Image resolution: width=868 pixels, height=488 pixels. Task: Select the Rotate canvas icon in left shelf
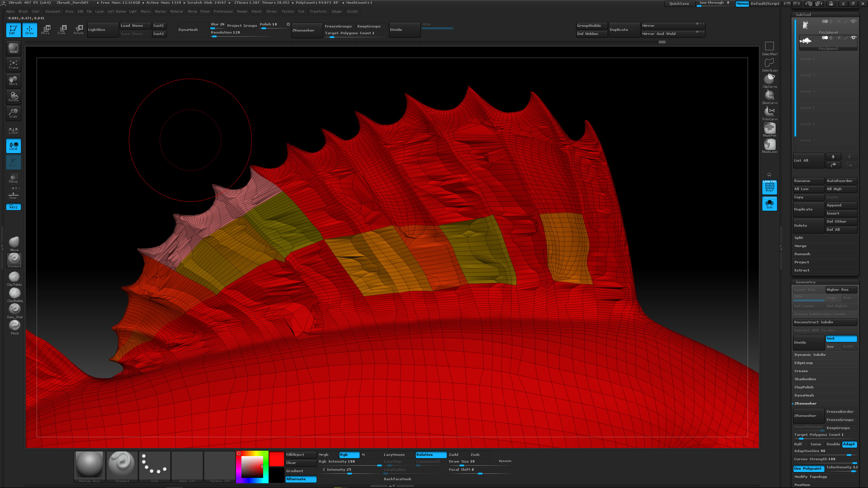(x=14, y=97)
